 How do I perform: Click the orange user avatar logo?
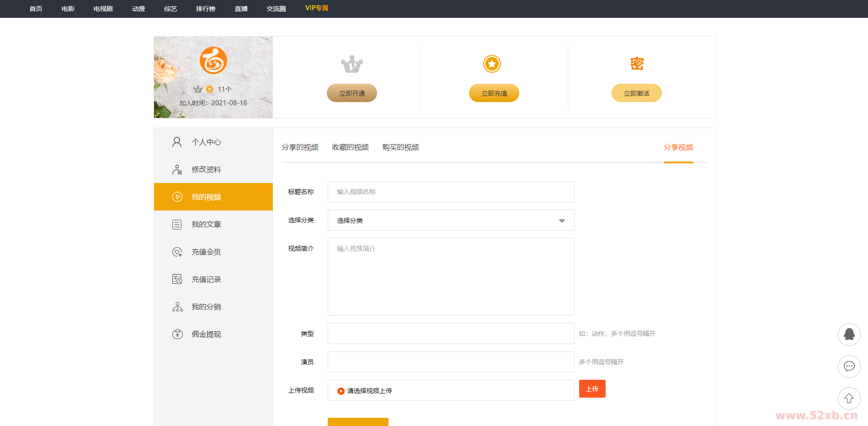click(213, 60)
